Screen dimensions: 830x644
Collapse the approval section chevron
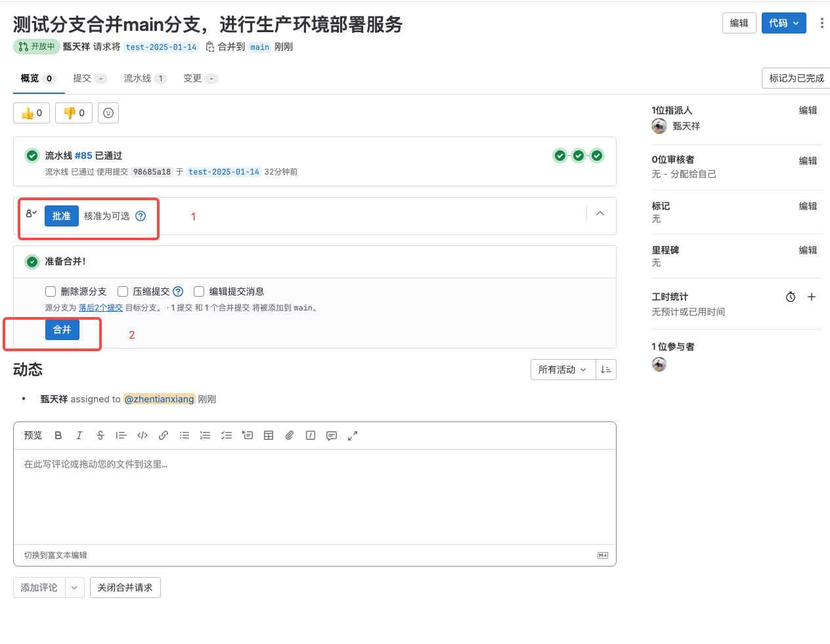(x=600, y=213)
